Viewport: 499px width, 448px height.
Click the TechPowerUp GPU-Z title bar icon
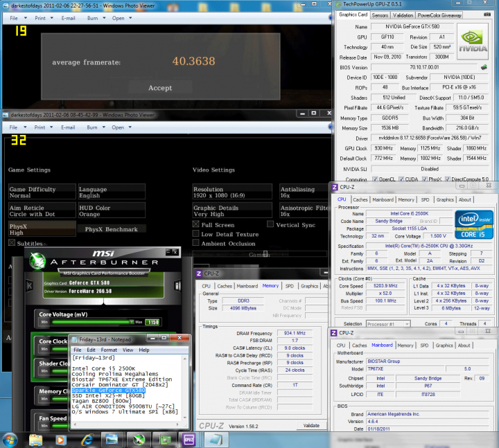(x=339, y=4)
